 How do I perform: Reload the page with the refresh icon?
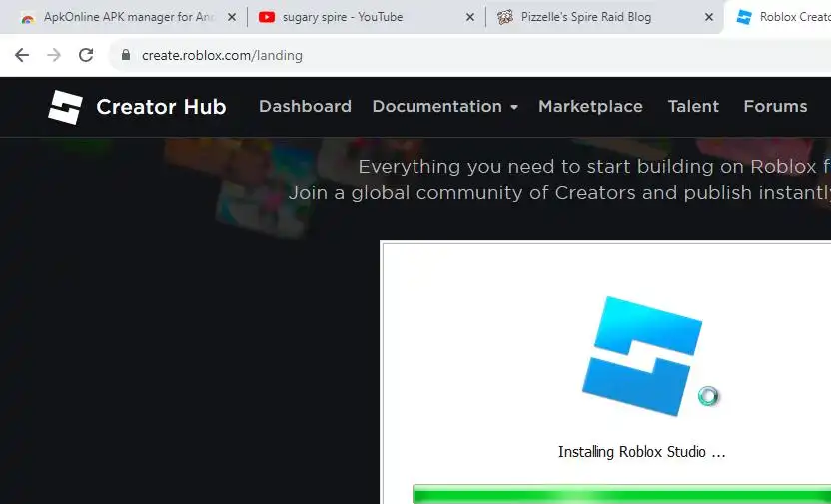[86, 55]
